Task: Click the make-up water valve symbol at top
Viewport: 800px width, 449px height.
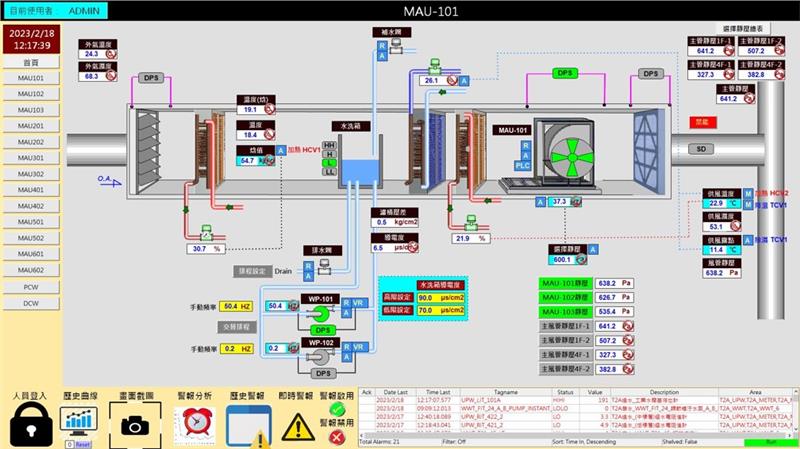Action: (396, 47)
